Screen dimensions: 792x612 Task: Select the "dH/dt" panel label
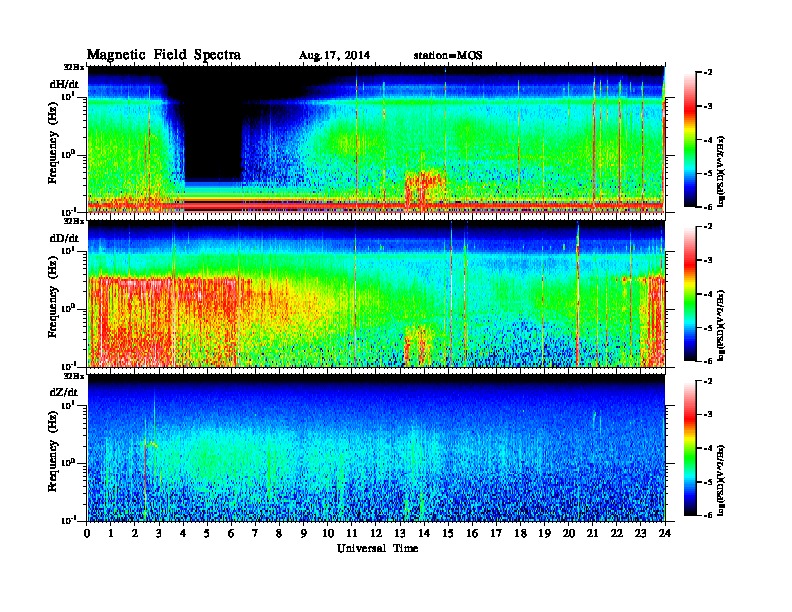coord(64,84)
